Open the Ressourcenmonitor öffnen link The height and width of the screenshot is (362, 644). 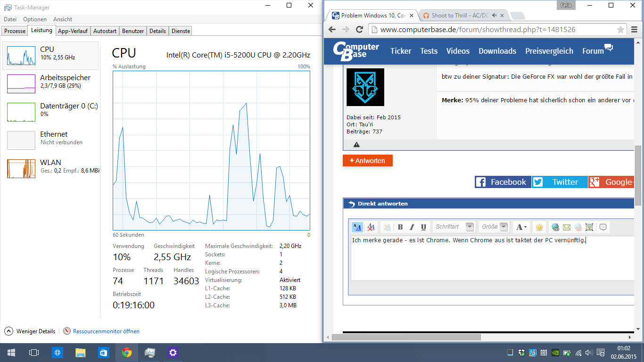(106, 331)
